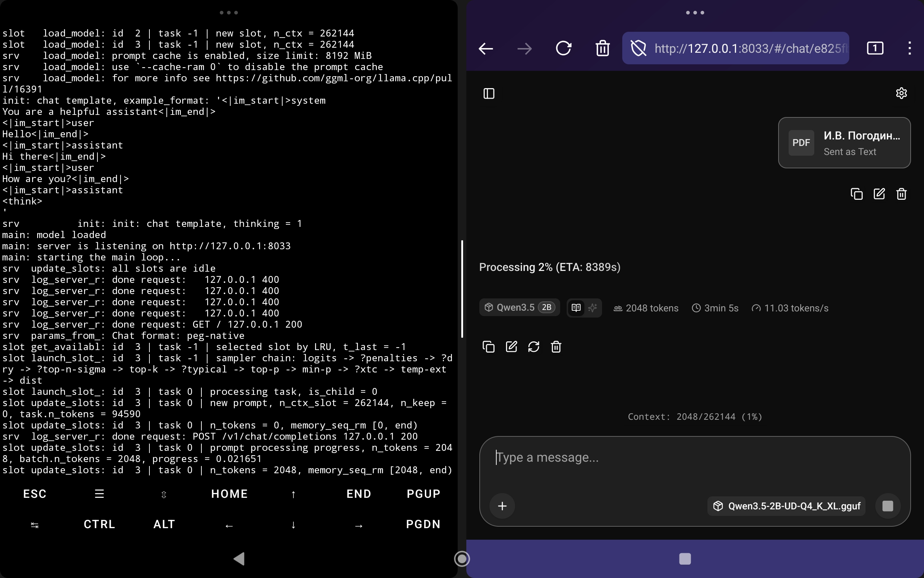Toggle the sparkle generation stats icon
The image size is (924, 578).
tap(593, 308)
